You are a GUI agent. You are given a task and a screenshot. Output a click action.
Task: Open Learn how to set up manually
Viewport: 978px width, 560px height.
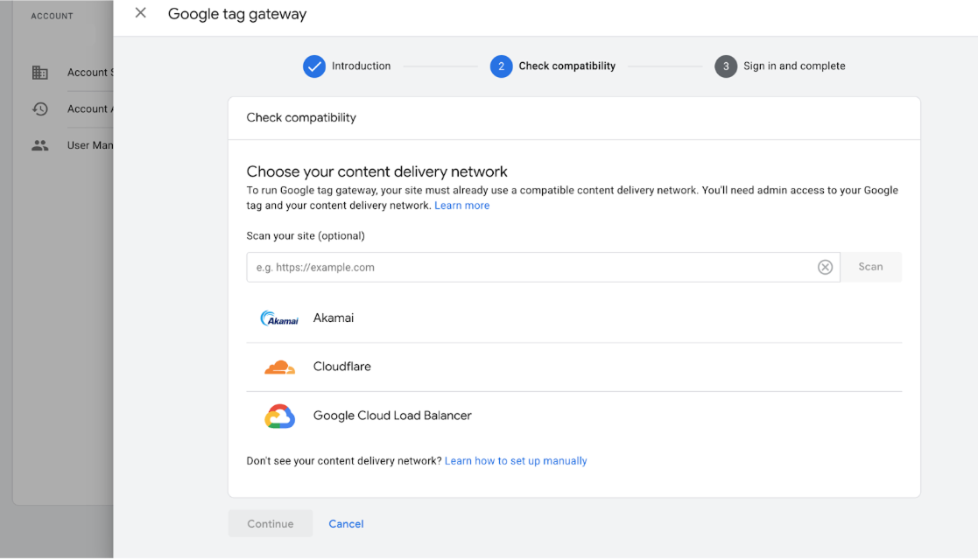(516, 461)
